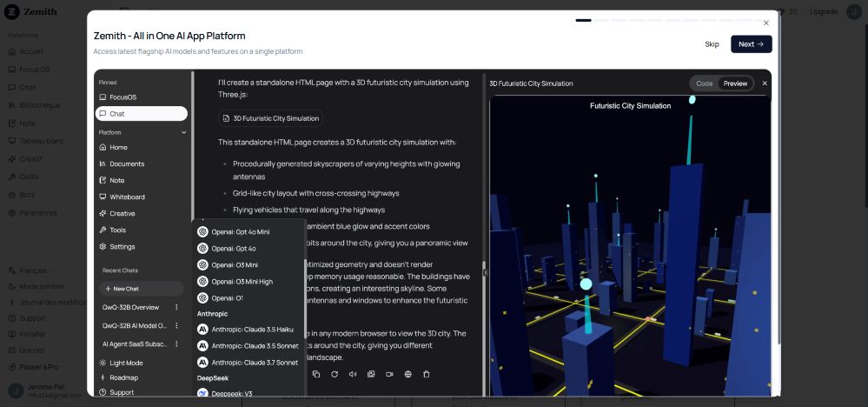Copy the response using the copy icon
The height and width of the screenshot is (407, 868).
316,374
